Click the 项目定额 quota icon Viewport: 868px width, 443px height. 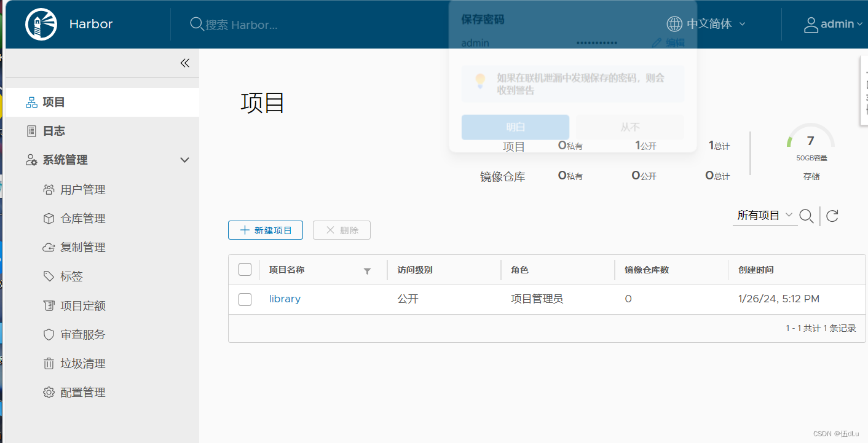(49, 305)
